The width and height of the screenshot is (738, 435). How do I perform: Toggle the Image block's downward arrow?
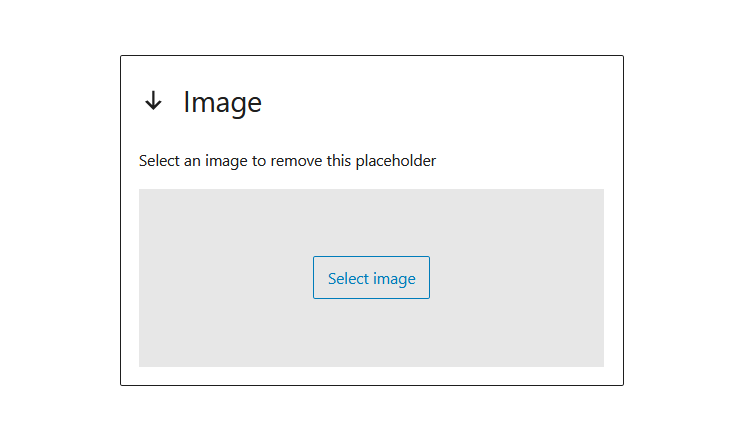[x=153, y=101]
